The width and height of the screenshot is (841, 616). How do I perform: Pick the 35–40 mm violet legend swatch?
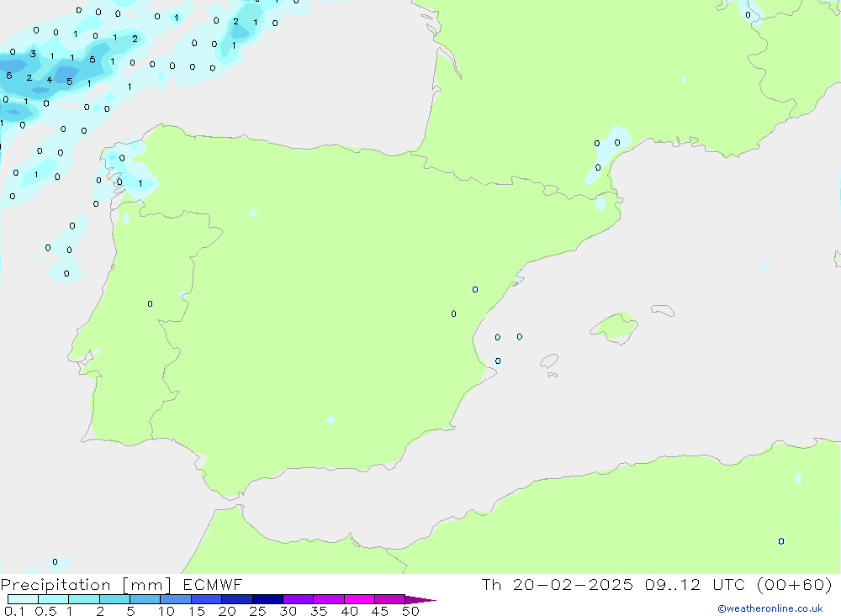pos(329,599)
